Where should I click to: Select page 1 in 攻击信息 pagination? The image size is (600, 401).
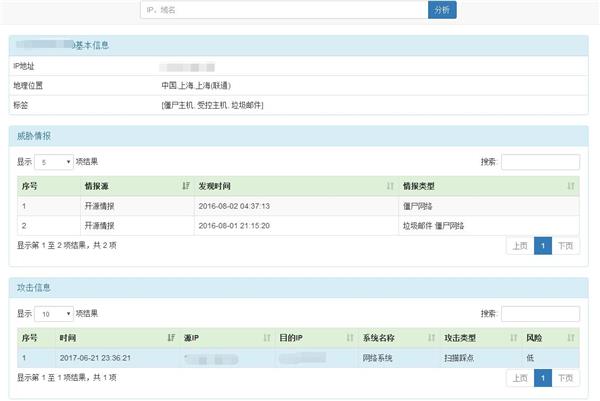543,378
